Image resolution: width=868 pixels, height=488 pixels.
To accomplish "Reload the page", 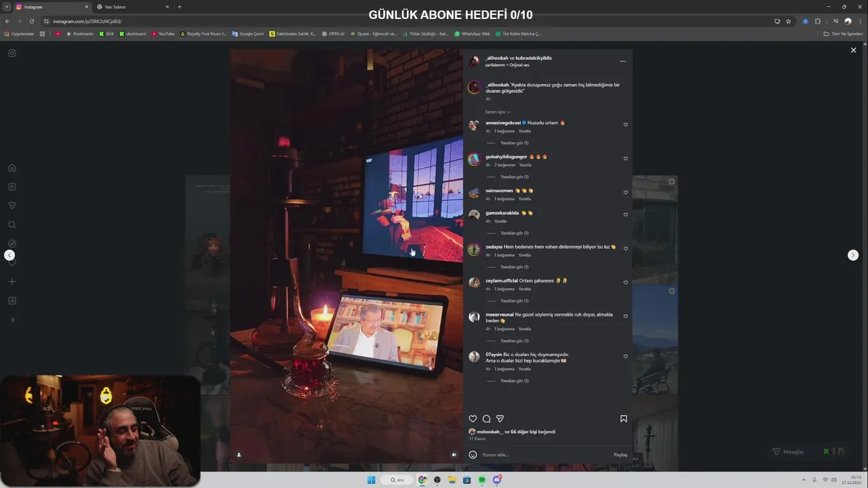I will pyautogui.click(x=31, y=21).
